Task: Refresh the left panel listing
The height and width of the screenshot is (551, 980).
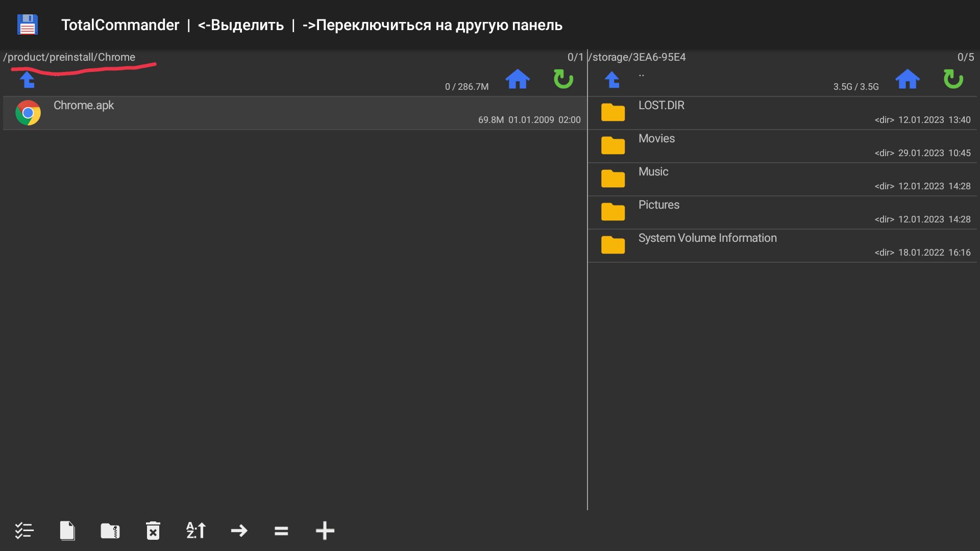Action: (563, 79)
